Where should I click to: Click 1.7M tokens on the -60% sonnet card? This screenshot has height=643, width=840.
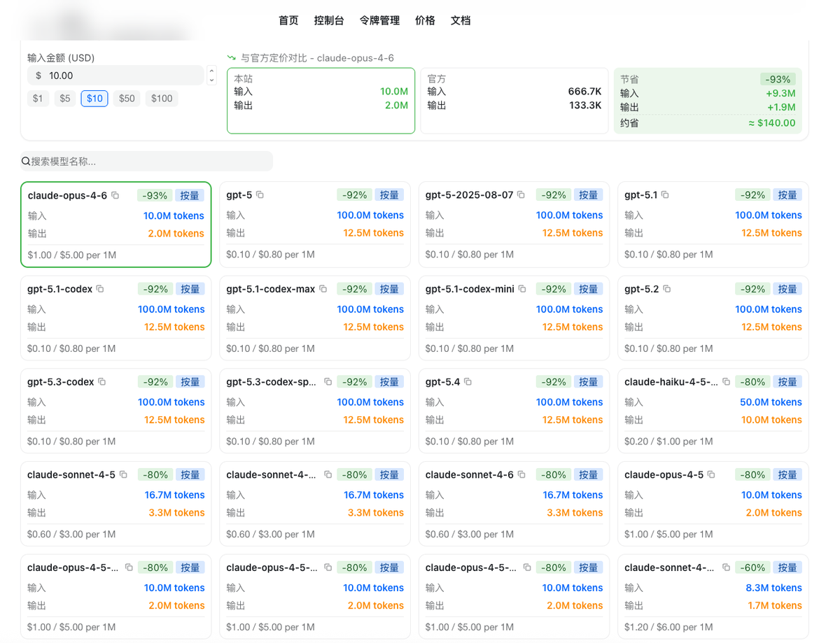tap(774, 606)
